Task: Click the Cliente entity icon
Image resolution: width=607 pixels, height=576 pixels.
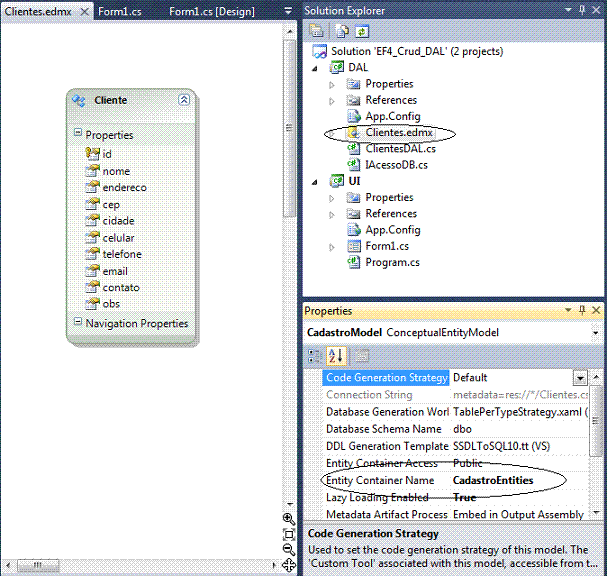Action: (x=79, y=100)
